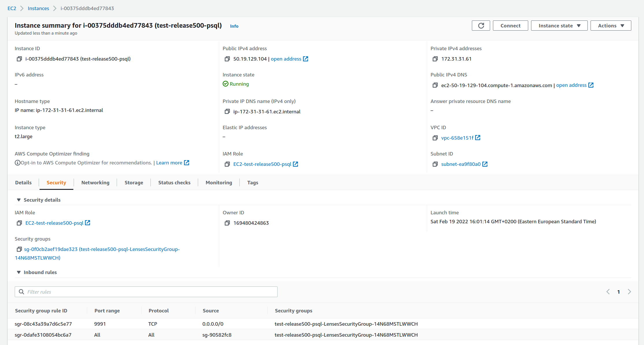Click the Connect button
Image resolution: width=644 pixels, height=345 pixels.
click(x=510, y=25)
